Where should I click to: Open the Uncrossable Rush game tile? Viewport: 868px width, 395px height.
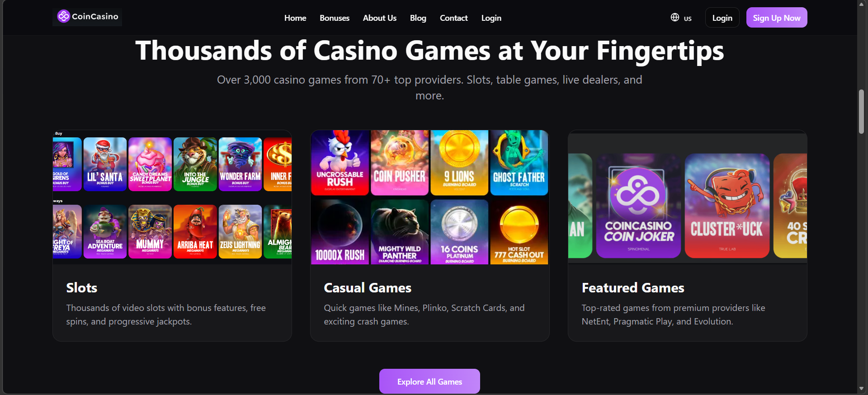[340, 163]
